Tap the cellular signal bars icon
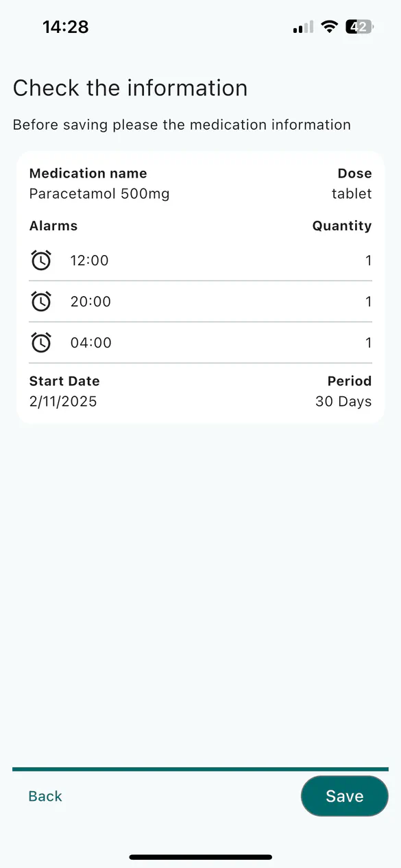Image resolution: width=401 pixels, height=868 pixels. point(303,27)
